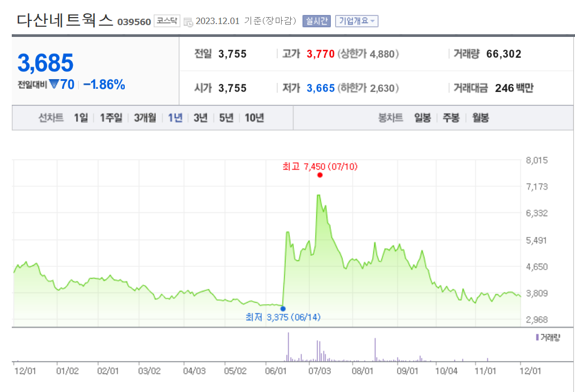Click the 01/02 date axis label
The height and width of the screenshot is (392, 575).
pos(67,371)
